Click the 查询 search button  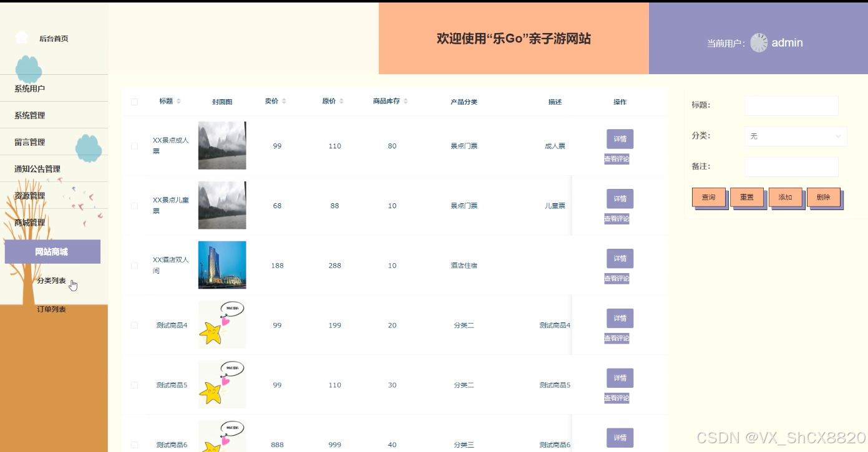708,197
